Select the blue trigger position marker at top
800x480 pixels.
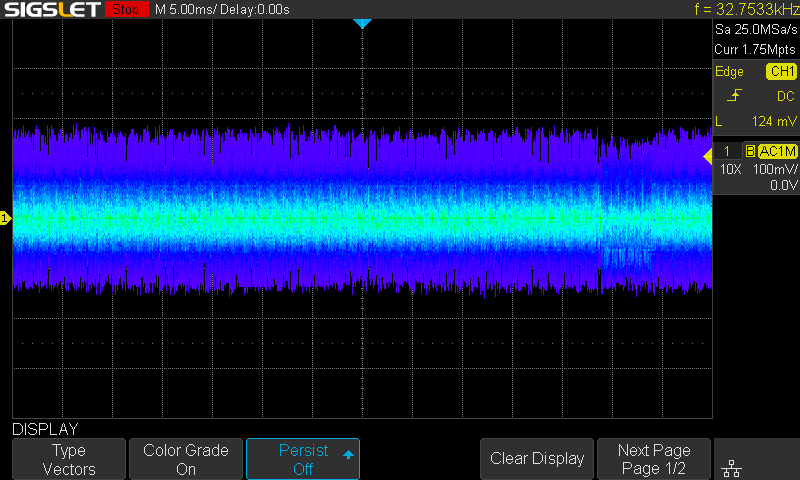pyautogui.click(x=362, y=23)
